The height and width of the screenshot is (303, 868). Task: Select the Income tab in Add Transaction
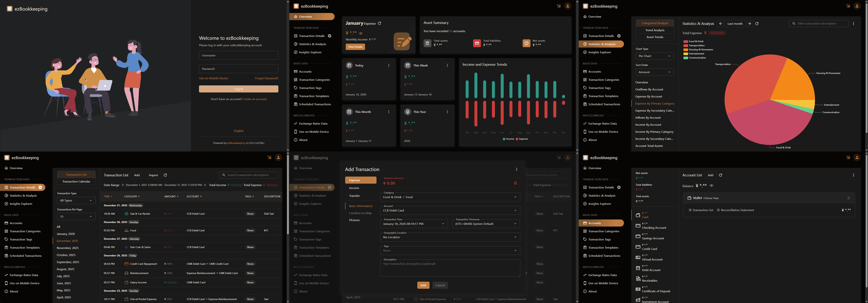pyautogui.click(x=354, y=188)
